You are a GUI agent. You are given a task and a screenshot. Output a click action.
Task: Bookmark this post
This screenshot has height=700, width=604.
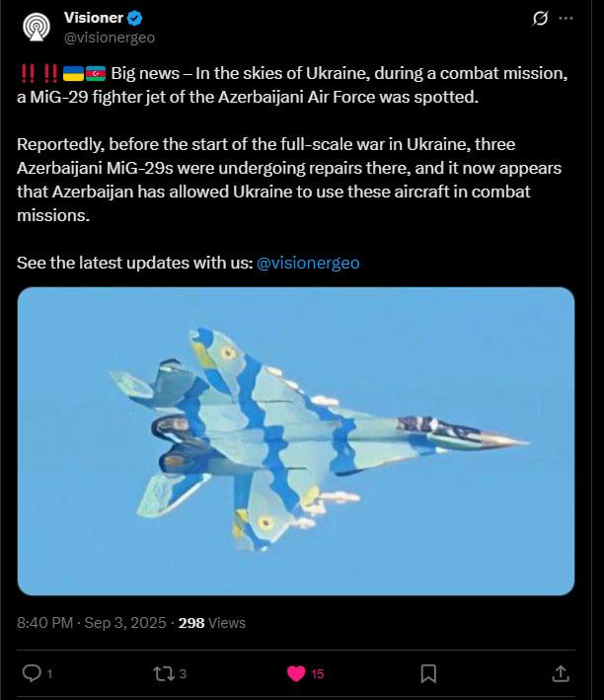(428, 673)
